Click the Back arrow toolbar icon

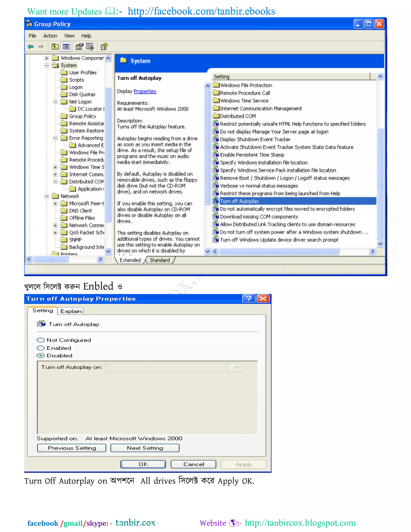coord(31,47)
